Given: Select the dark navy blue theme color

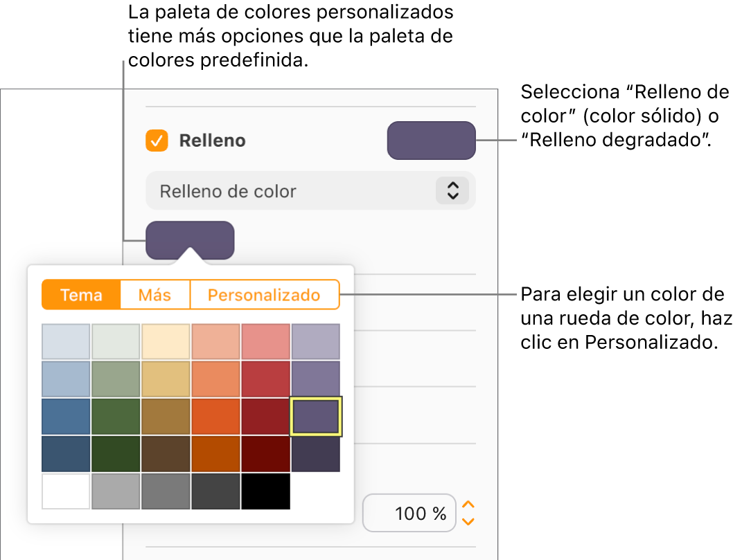Looking at the screenshot, I should click(66, 454).
